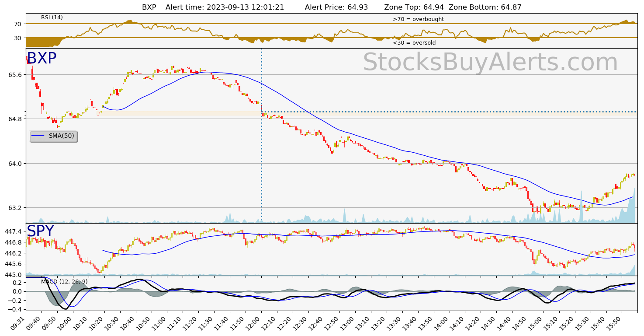The image size is (644, 336).
Task: Click the MACD 0.2 axis label
Action: (17, 282)
